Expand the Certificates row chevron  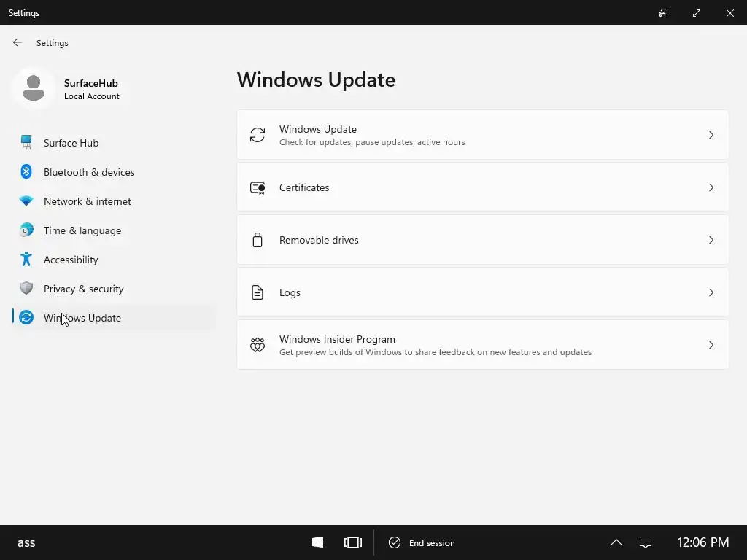point(711,187)
